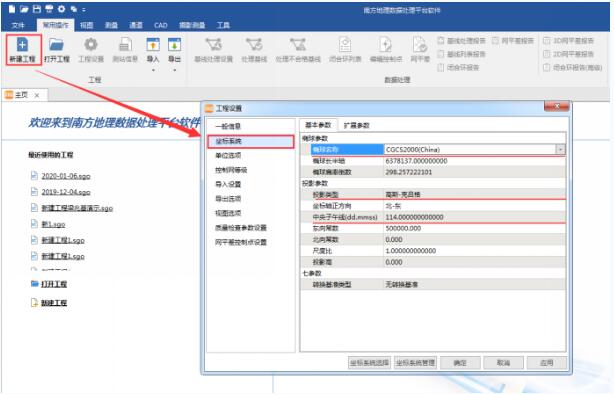Click the print icon in quick access bar

(49, 9)
